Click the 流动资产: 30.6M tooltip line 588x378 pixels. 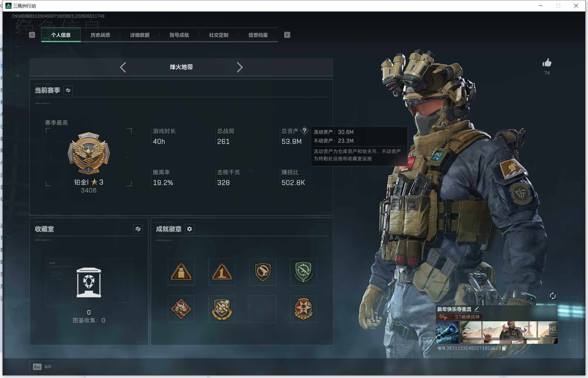coord(333,132)
